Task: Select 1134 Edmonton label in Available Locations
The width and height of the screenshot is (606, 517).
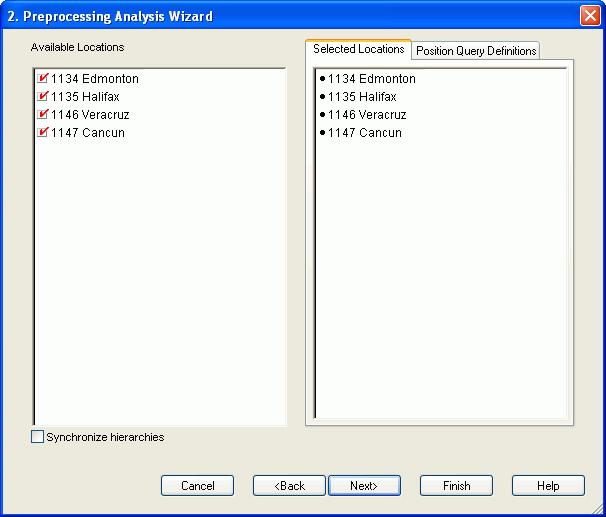Action: [95, 78]
